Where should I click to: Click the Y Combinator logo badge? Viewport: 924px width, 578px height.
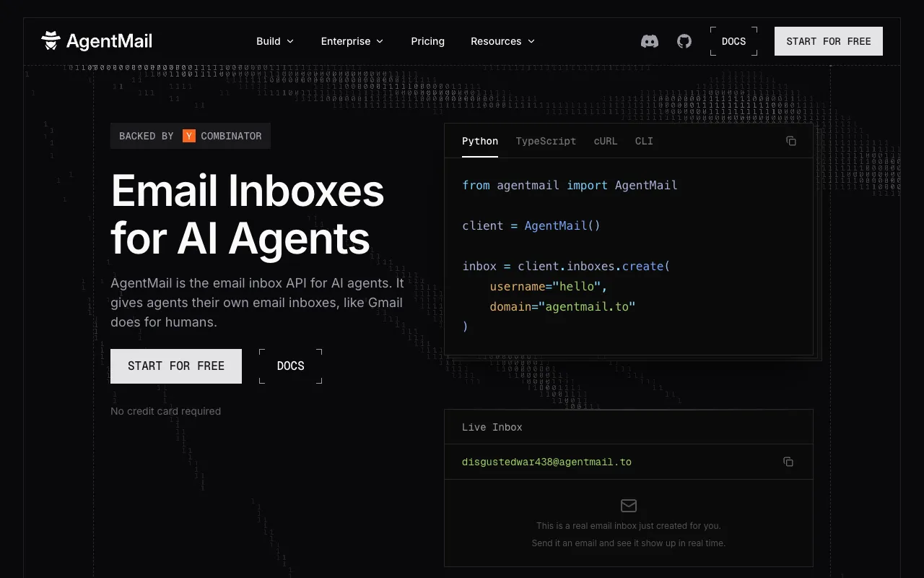point(189,136)
